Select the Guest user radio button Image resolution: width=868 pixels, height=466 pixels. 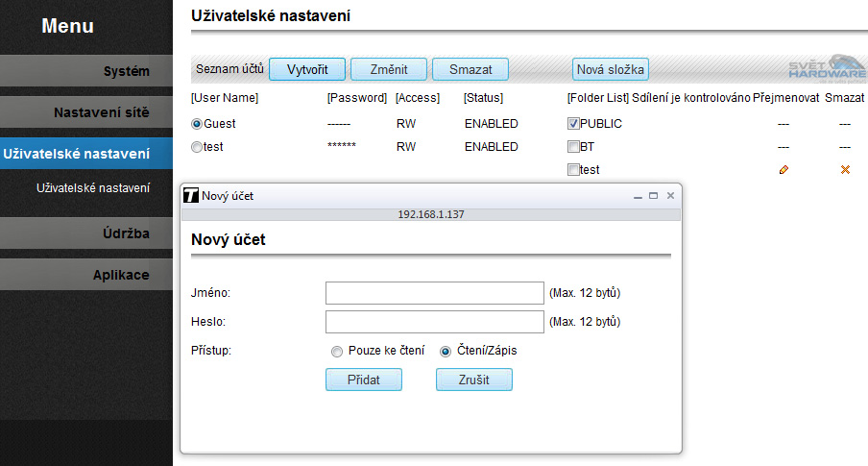197,124
